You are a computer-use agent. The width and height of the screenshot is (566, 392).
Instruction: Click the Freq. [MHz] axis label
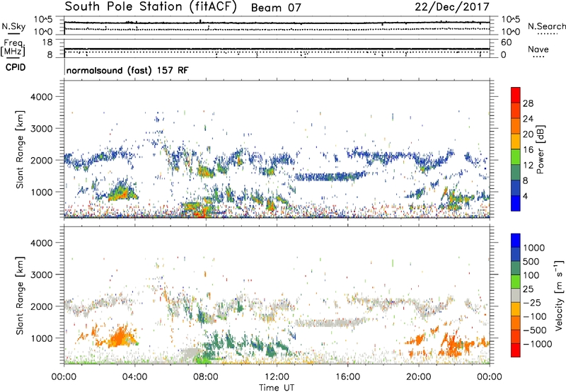(13, 48)
